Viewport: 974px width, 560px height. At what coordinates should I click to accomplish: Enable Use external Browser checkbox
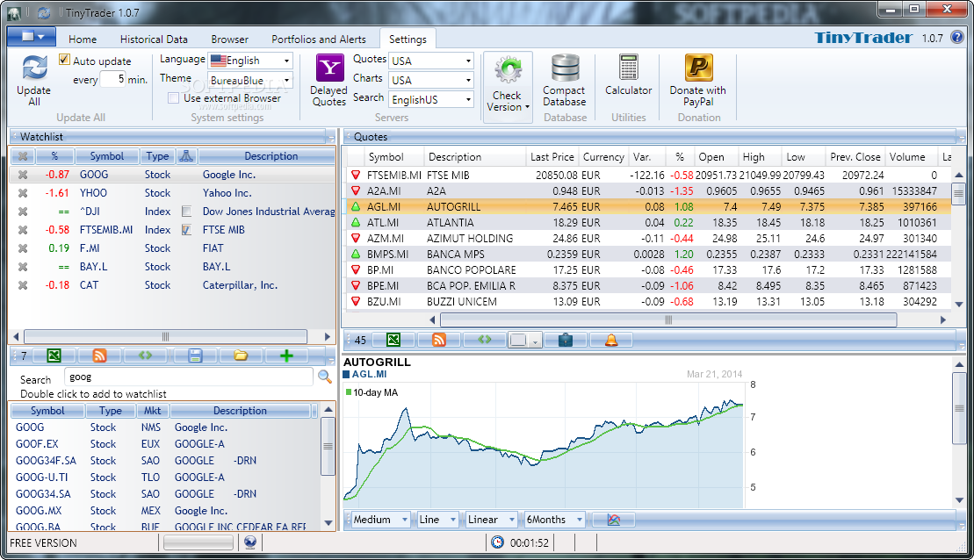tap(173, 98)
